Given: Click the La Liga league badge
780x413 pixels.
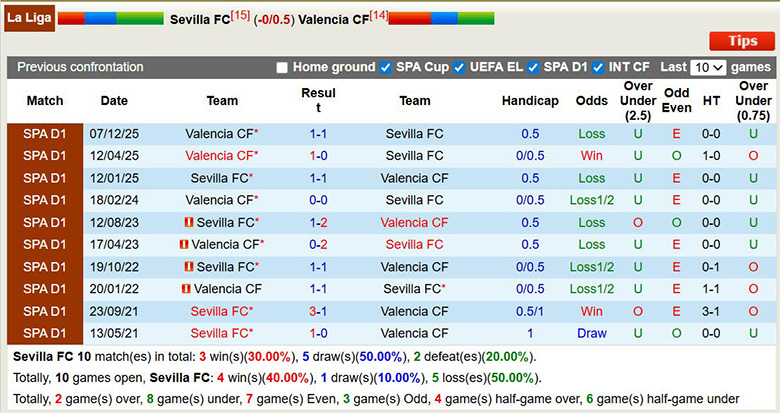Looking at the screenshot, I should [x=27, y=18].
